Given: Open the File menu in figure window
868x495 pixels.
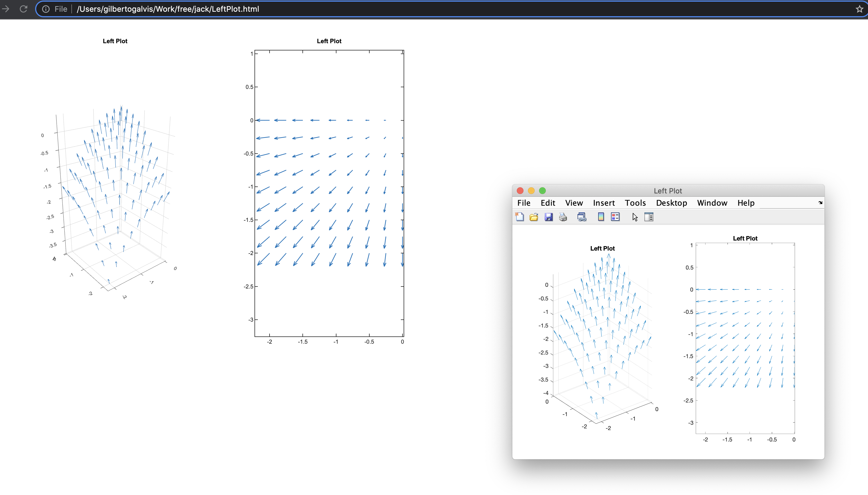Looking at the screenshot, I should 523,203.
